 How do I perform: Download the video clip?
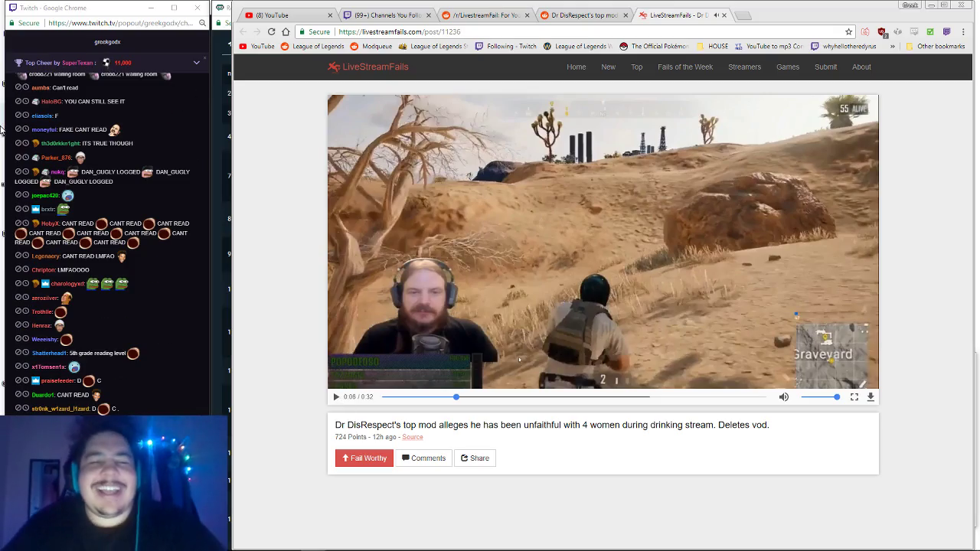871,397
